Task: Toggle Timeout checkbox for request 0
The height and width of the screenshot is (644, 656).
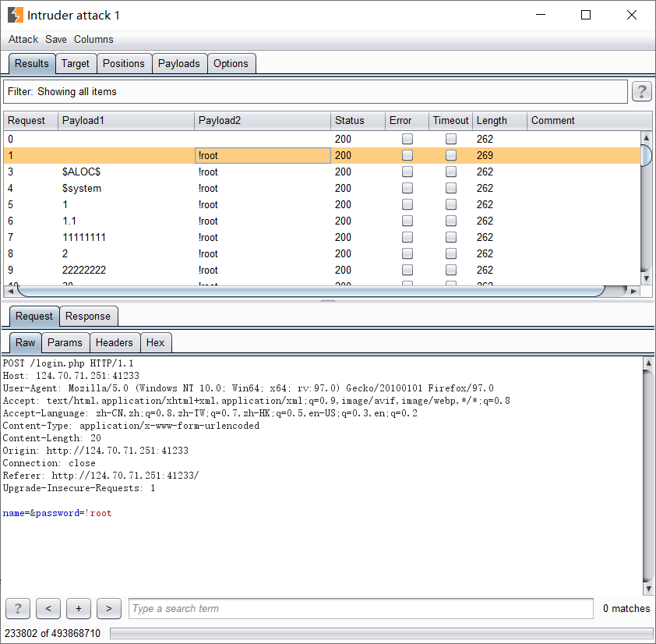Action: tap(451, 139)
